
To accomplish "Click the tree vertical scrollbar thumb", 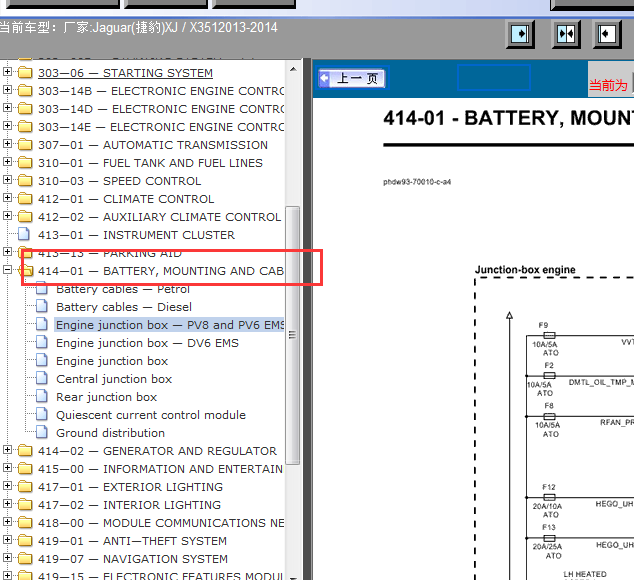I will tap(292, 335).
